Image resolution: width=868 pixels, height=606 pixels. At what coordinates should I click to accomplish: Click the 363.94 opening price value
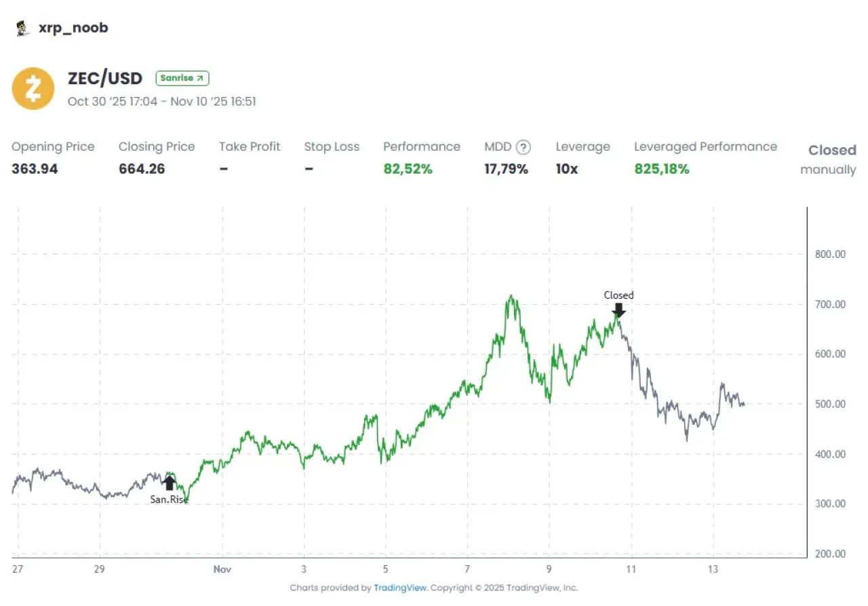(35, 170)
